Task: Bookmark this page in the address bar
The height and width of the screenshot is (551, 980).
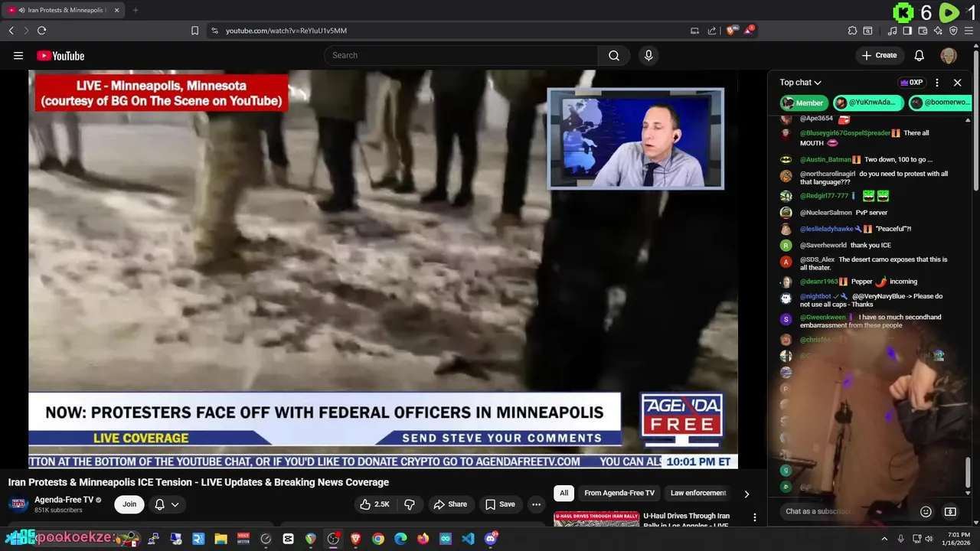Action: pyautogui.click(x=194, y=31)
